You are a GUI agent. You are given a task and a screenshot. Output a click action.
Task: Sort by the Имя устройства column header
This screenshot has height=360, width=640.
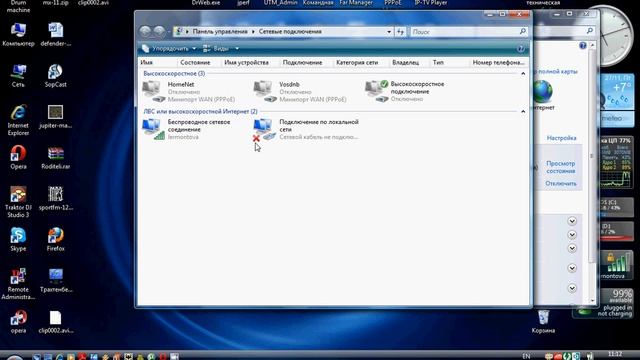click(x=247, y=62)
